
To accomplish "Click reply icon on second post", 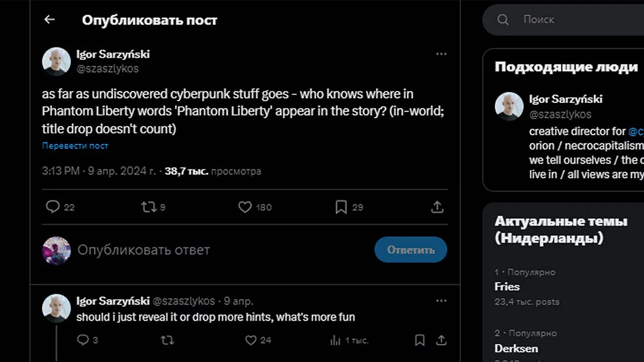I will pos(83,340).
